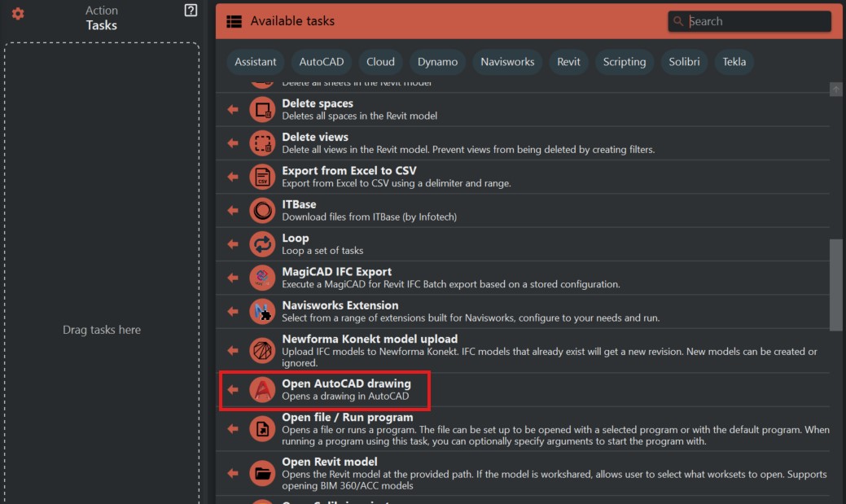Image resolution: width=846 pixels, height=504 pixels.
Task: Filter tasks by AutoCAD category
Action: 322,62
